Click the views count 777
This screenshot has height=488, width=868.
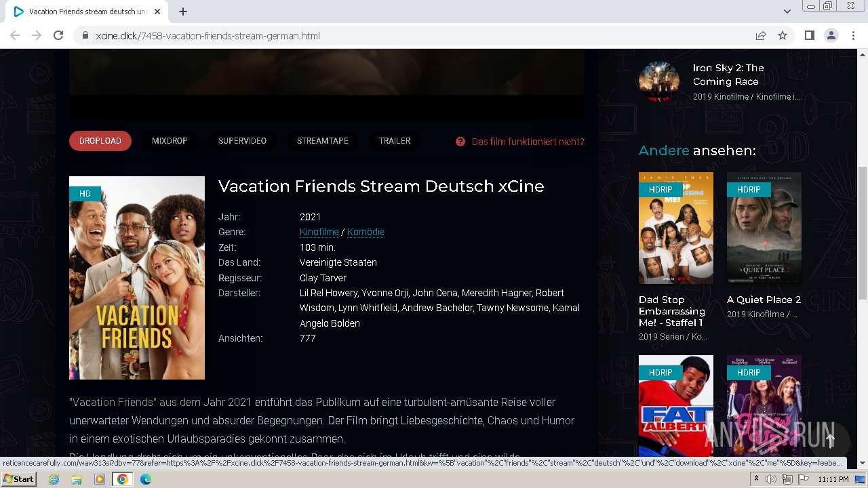(x=308, y=338)
